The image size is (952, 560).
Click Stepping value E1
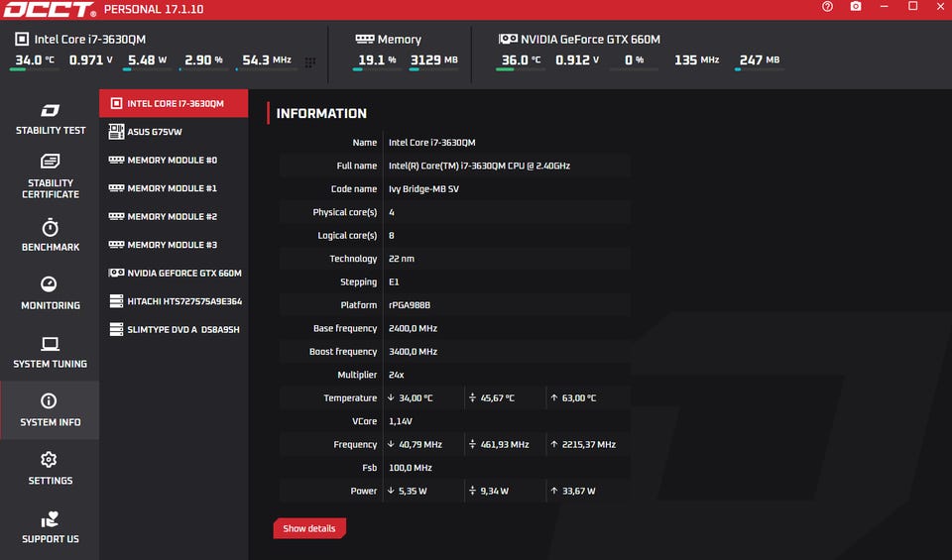(394, 282)
